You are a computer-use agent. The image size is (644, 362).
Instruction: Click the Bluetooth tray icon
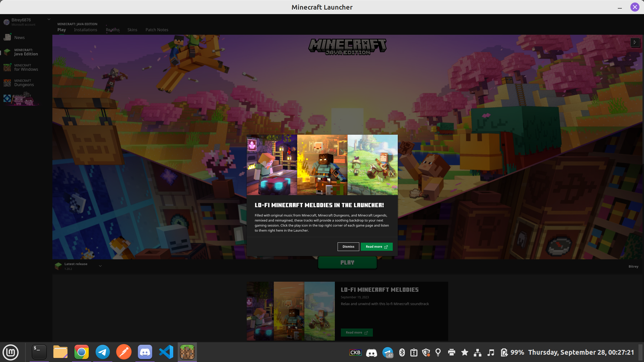click(402, 352)
